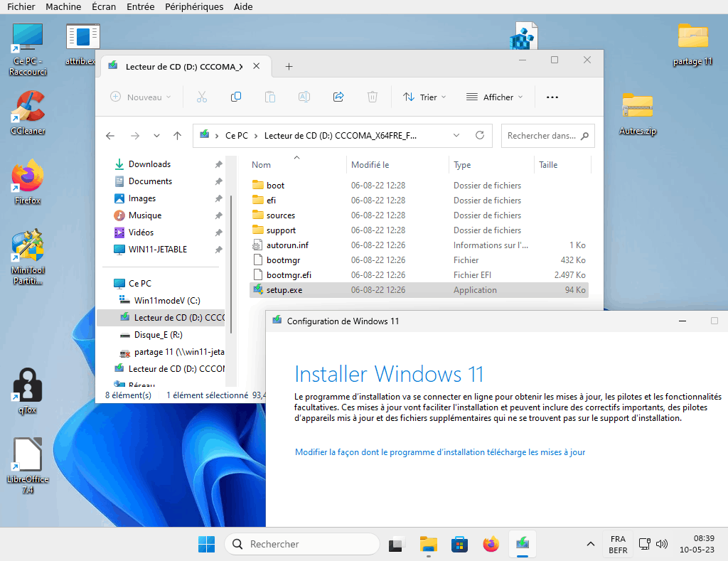Click the Copy icon in Explorer toolbar
728x561 pixels.
(236, 97)
